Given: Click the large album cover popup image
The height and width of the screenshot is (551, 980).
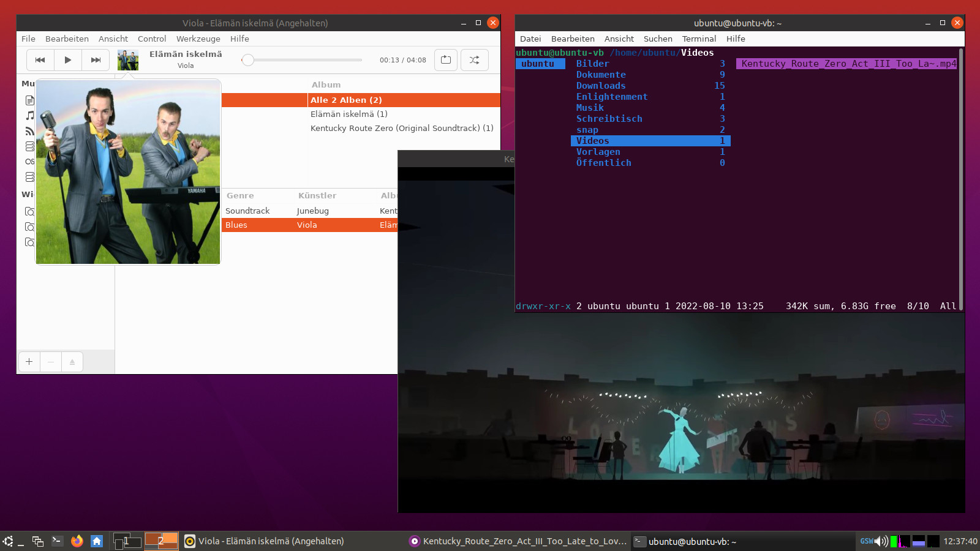Looking at the screenshot, I should point(128,172).
